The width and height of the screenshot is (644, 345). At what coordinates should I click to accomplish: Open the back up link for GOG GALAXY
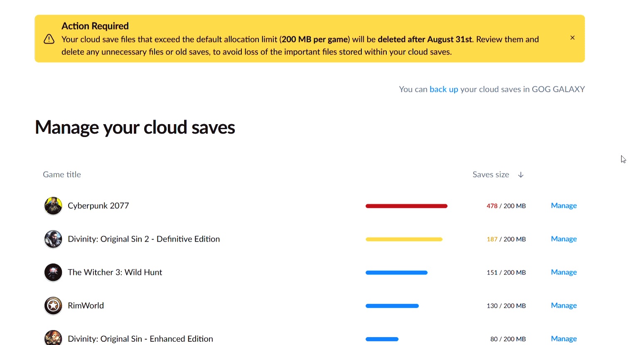[444, 89]
